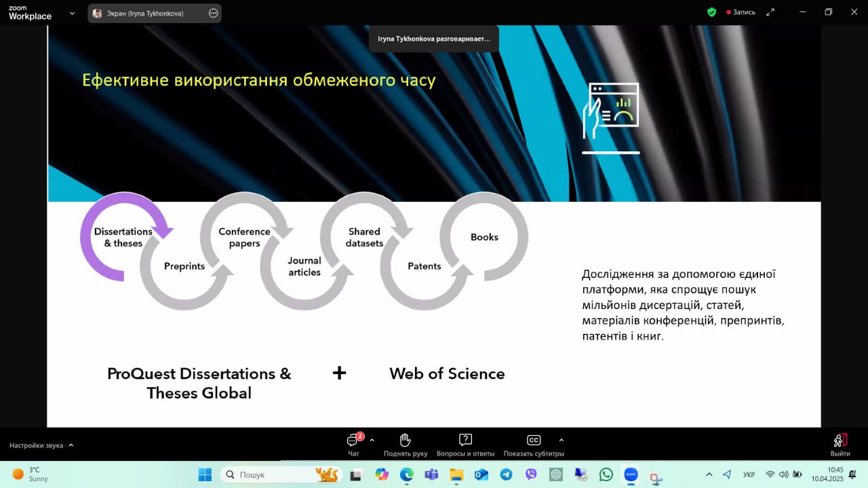868x488 pixels.
Task: Leave the meeting via Выйти
Action: tap(840, 445)
